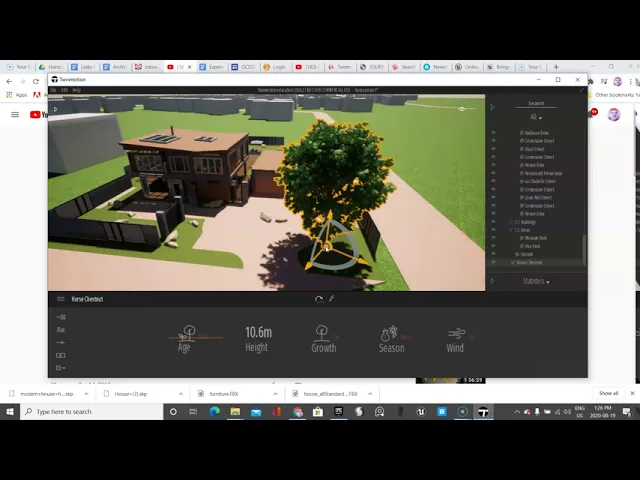
Task: Toggle visibility eye for Pico Park row
Action: click(x=493, y=246)
